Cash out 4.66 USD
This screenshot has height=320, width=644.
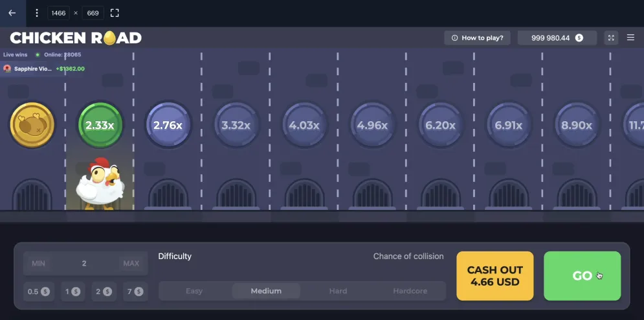tap(495, 276)
